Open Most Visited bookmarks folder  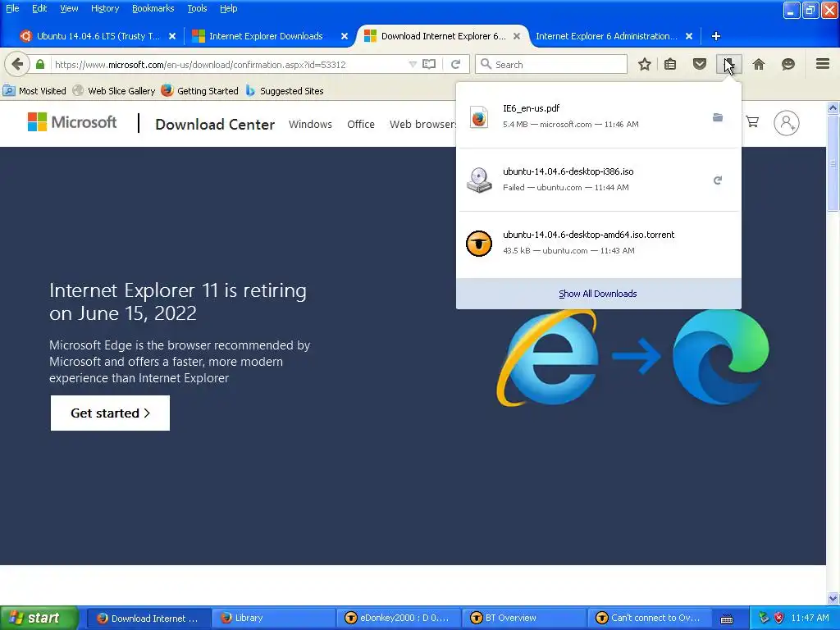34,91
